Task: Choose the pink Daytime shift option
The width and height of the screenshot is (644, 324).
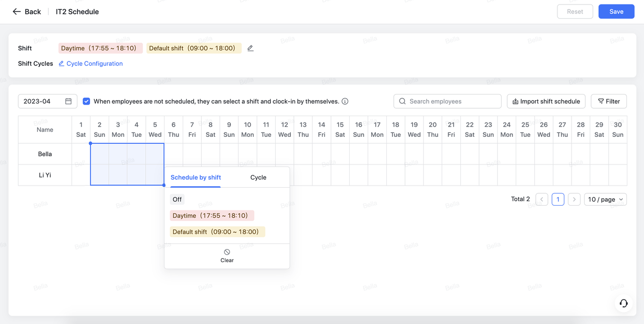Action: click(x=212, y=215)
